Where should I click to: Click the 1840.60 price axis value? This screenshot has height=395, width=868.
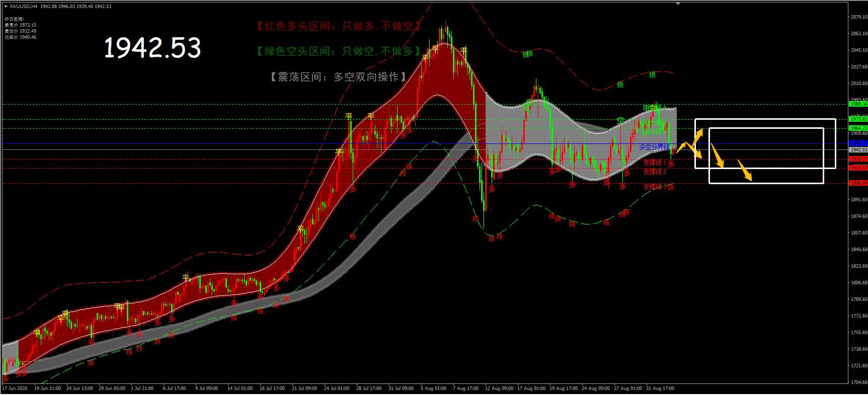point(859,250)
